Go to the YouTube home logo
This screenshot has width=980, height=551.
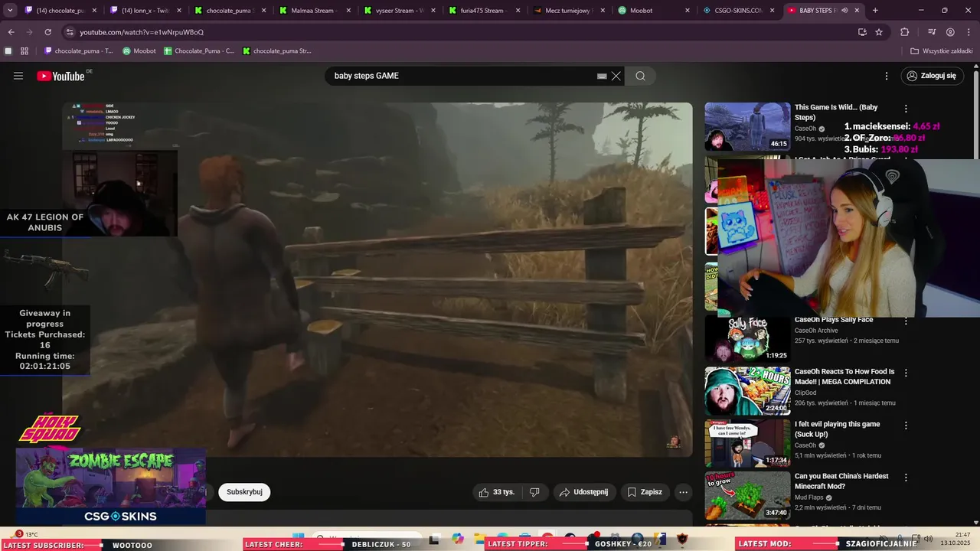[61, 76]
